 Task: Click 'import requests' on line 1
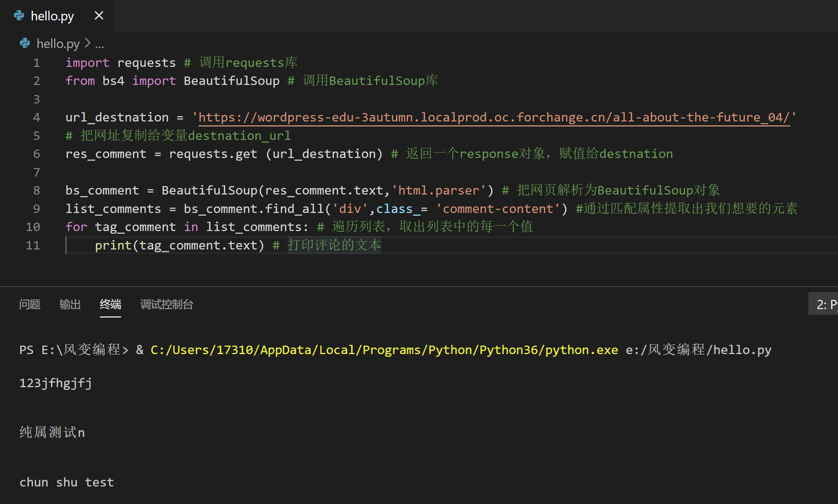click(x=121, y=63)
